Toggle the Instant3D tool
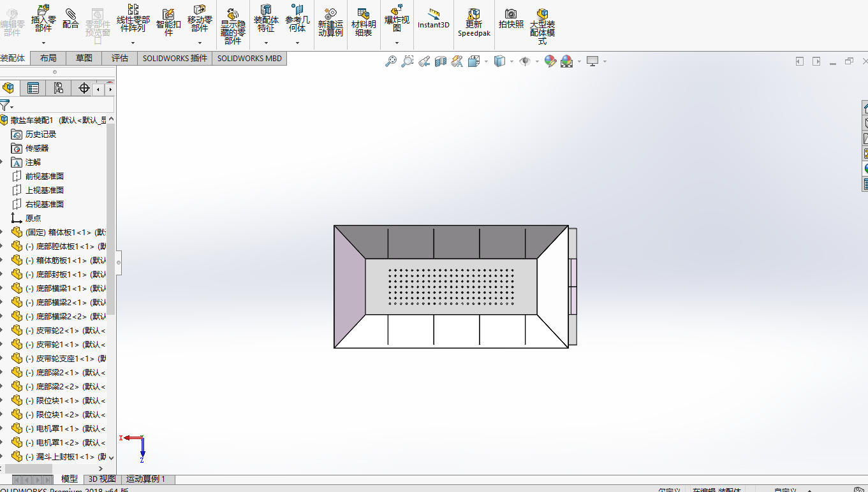The width and height of the screenshot is (868, 492). pyautogui.click(x=434, y=18)
